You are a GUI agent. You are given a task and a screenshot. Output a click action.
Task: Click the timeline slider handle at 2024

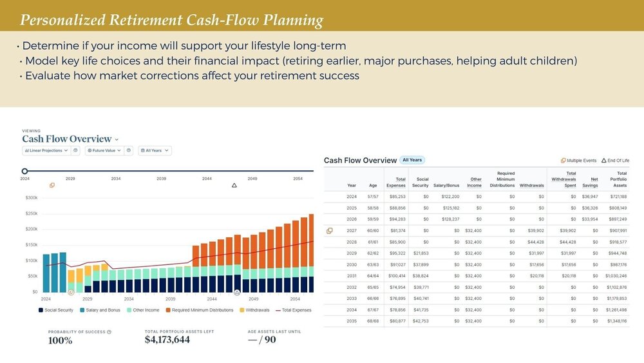tap(24, 171)
